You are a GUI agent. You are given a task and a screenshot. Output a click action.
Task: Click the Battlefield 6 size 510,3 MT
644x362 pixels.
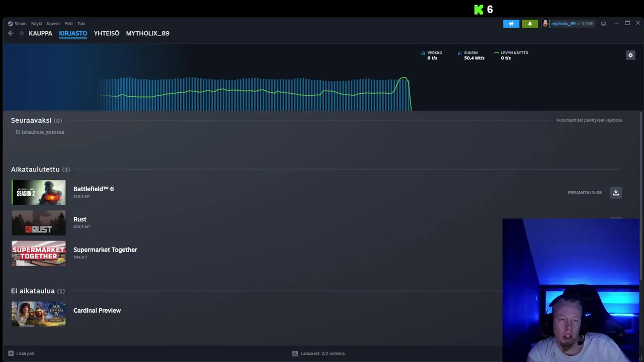pos(82,197)
